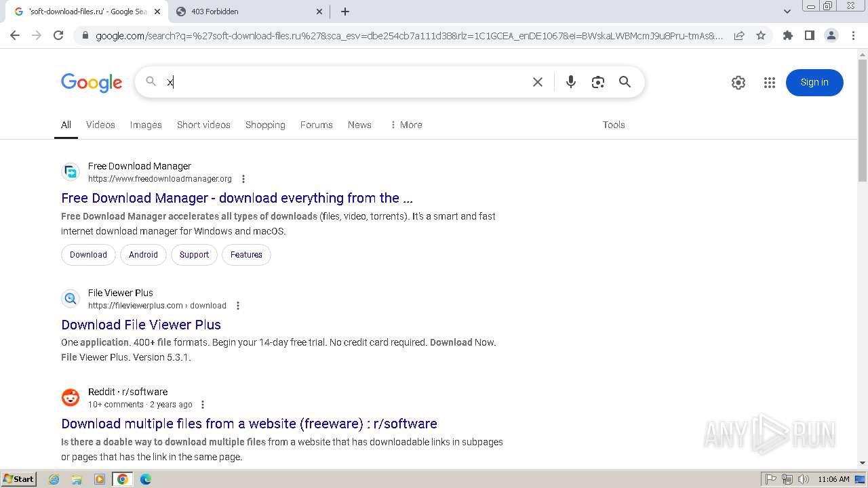Click the Free Download Manager favicon
This screenshot has width=868, height=488.
click(x=71, y=172)
